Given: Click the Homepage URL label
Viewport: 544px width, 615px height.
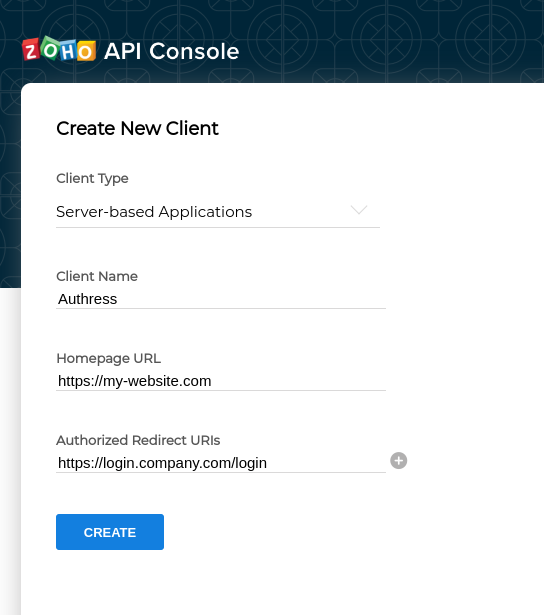Looking at the screenshot, I should click(x=109, y=358).
